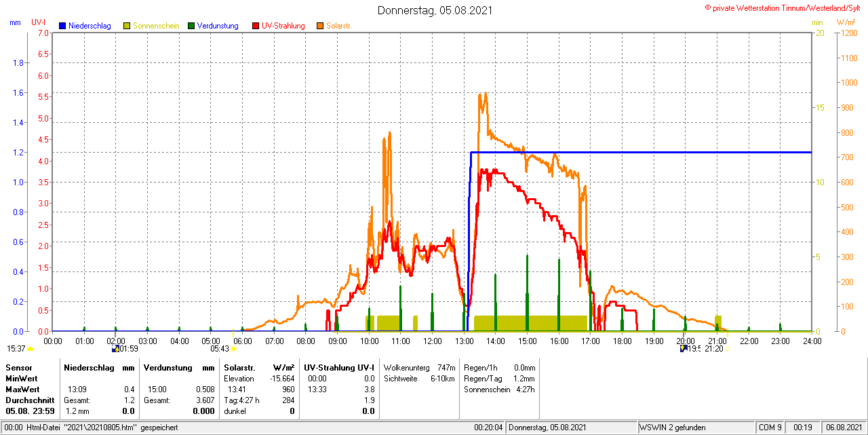Click the Elevation value -15.664
Viewport: 868px width, 435px height.
pos(281,378)
